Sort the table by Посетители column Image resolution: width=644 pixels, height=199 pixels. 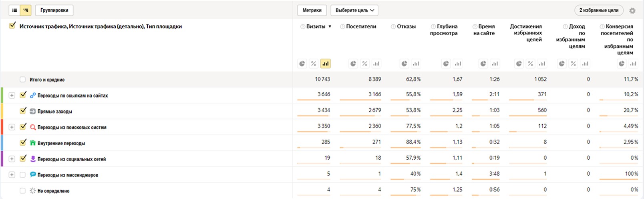coord(361,26)
